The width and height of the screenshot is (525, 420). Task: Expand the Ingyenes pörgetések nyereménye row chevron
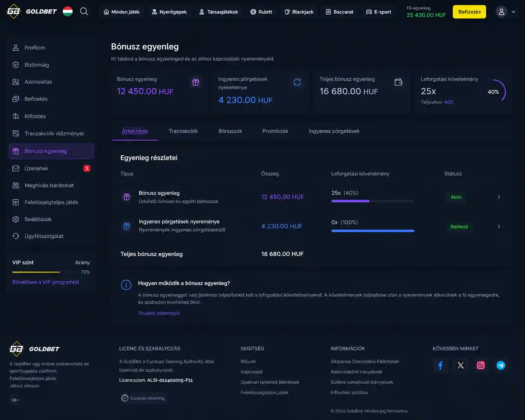pos(499,226)
